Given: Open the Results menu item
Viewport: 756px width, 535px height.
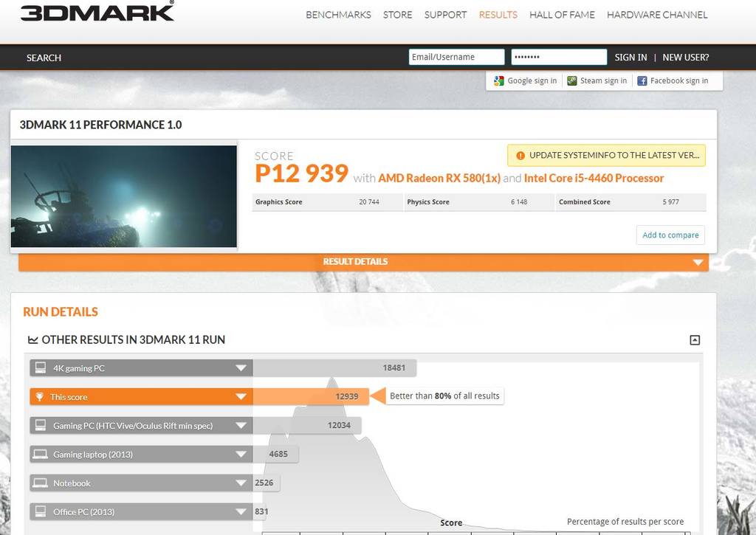Looking at the screenshot, I should 498,15.
